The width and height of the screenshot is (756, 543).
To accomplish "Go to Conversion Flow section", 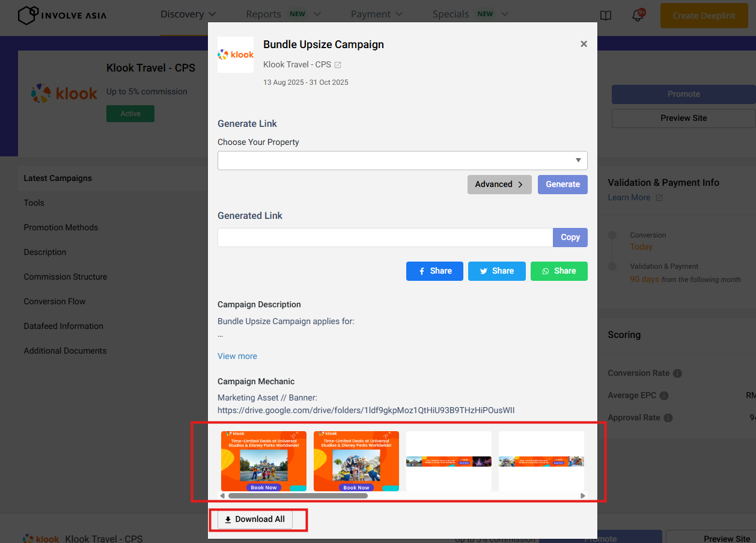I will click(x=55, y=302).
